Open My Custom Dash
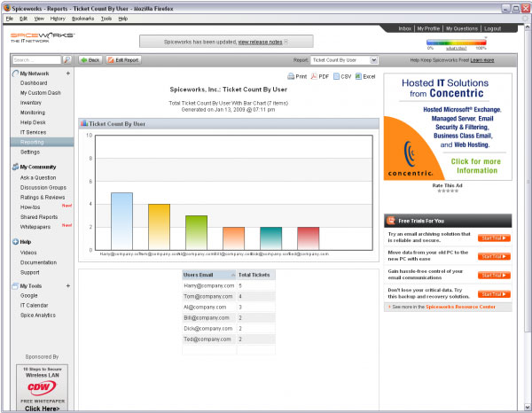Image resolution: width=532 pixels, height=413 pixels. tap(41, 93)
